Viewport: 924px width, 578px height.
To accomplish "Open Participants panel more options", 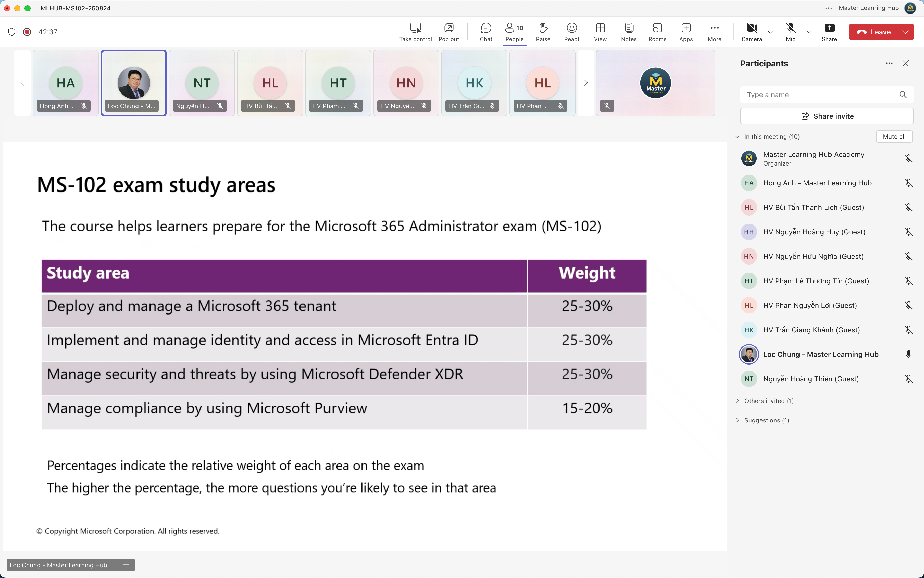I will [x=889, y=64].
